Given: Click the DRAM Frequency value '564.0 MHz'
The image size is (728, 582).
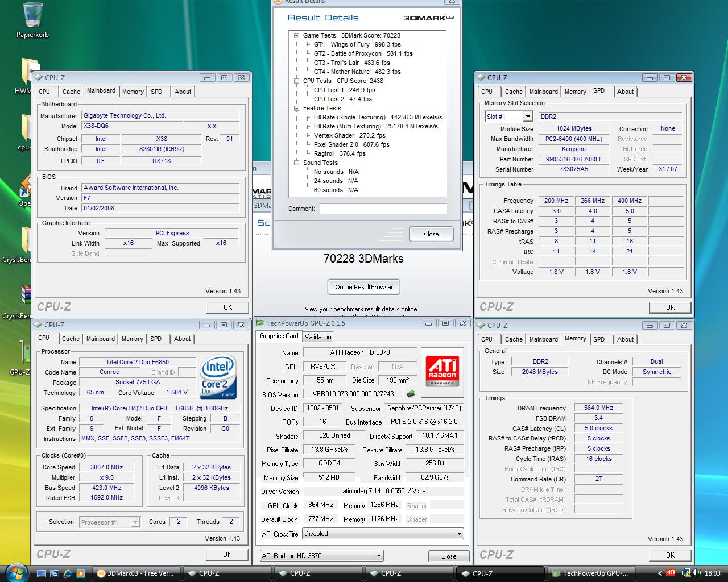Looking at the screenshot, I should 598,408.
